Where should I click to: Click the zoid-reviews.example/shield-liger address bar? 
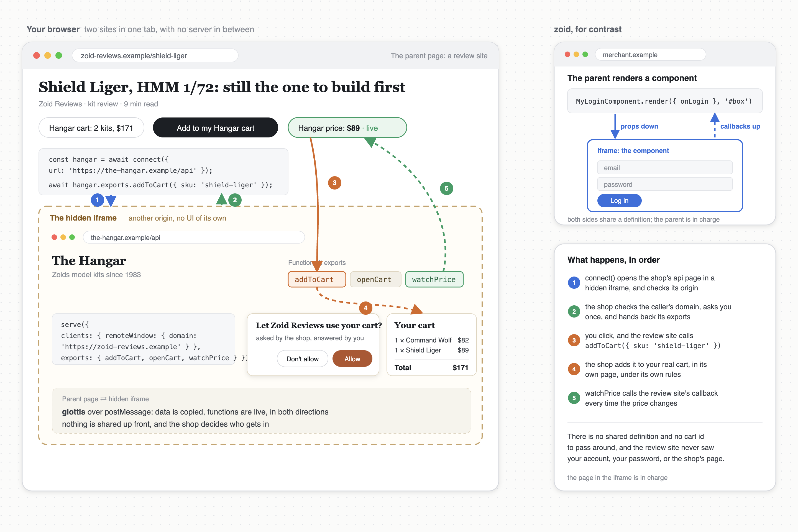(x=155, y=55)
